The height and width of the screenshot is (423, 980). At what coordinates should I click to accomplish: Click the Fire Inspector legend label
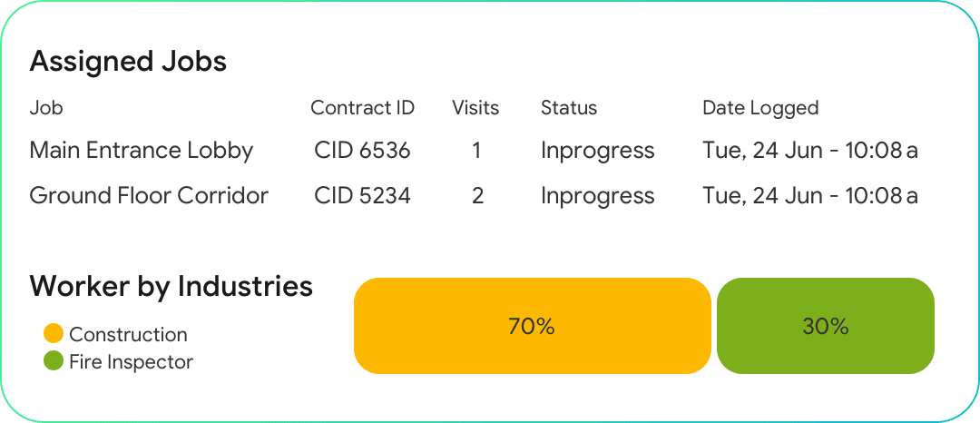pos(132,361)
